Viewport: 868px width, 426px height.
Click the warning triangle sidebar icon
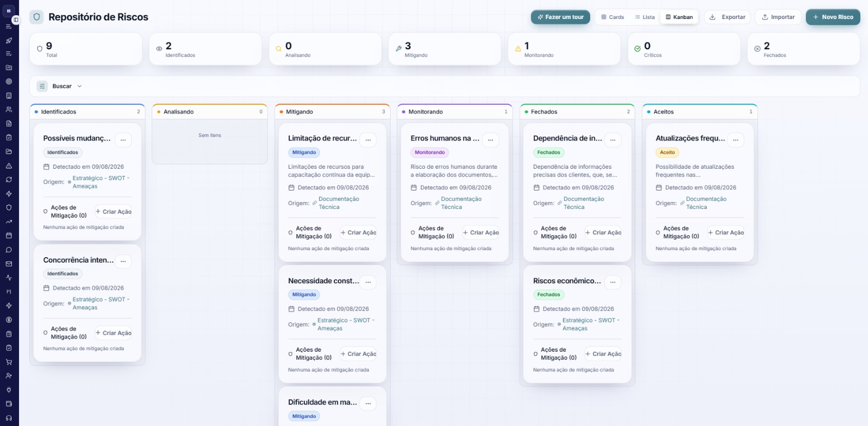9,166
